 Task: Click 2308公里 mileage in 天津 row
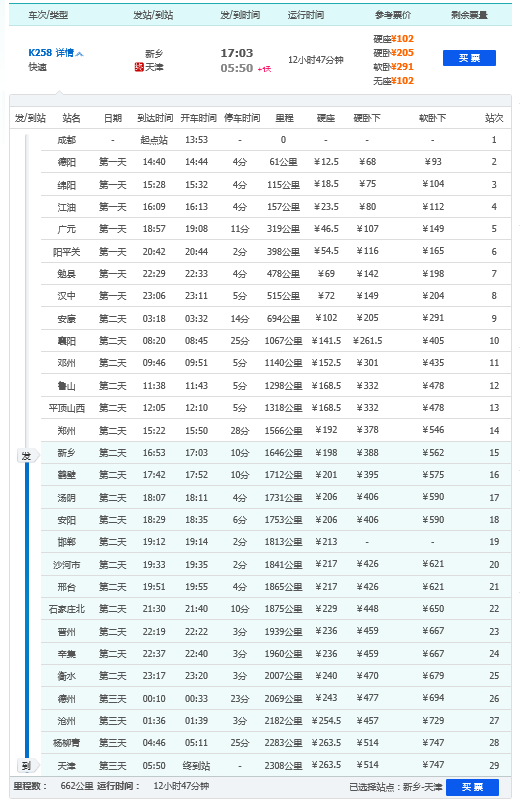point(283,766)
